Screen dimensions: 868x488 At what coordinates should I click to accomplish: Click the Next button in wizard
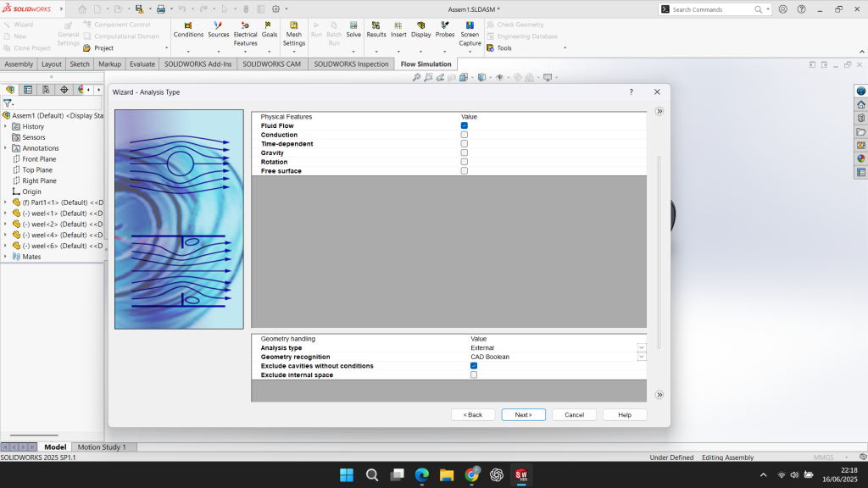[523, 415]
